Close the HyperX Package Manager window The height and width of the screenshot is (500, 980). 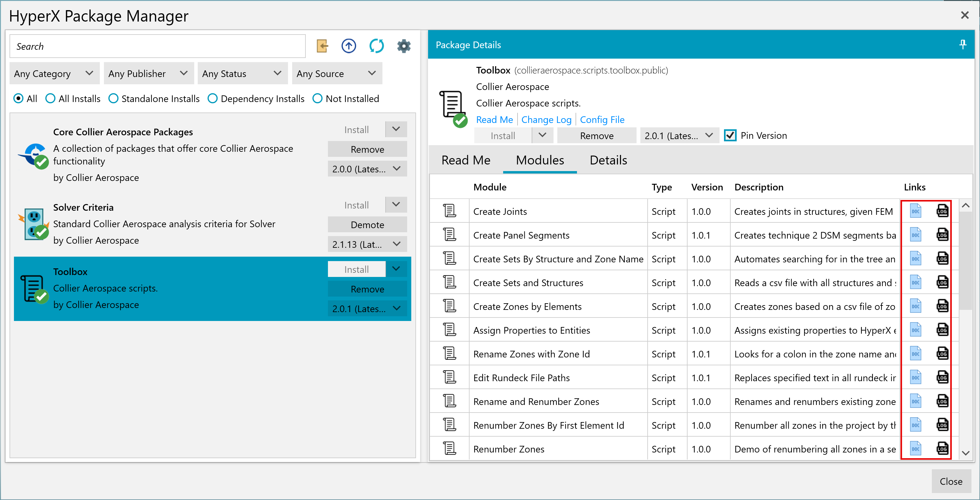(964, 15)
